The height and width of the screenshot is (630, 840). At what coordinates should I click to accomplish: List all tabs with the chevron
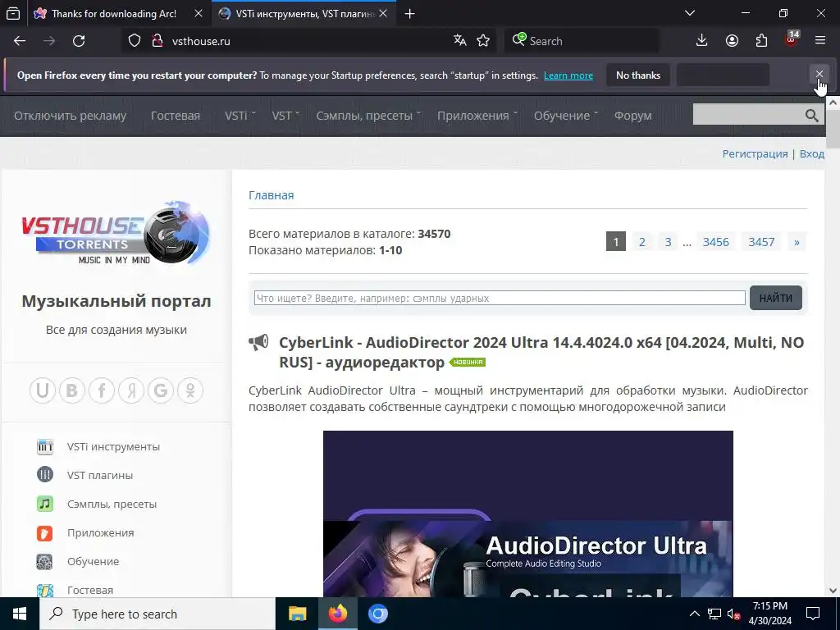point(690,13)
